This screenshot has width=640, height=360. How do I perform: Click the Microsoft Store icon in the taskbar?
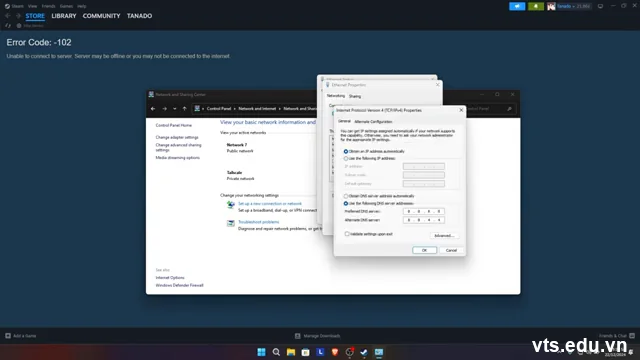pyautogui.click(x=305, y=352)
